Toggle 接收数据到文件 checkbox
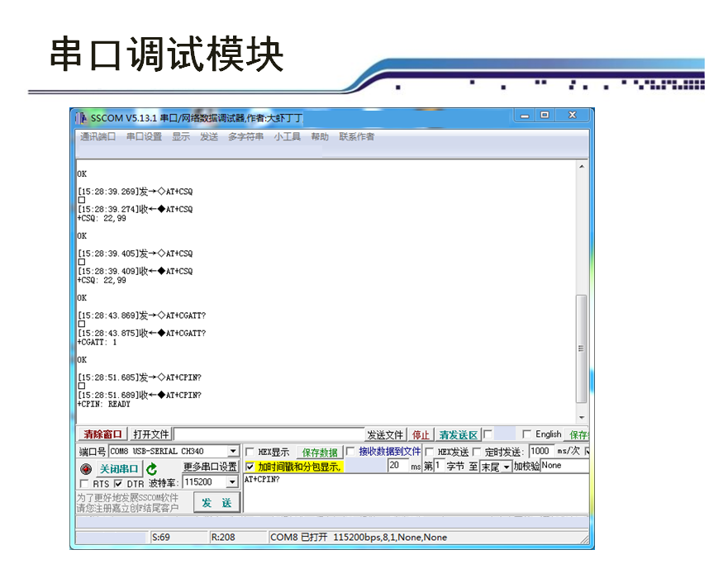Screen dimensions: 728x564 [350, 451]
